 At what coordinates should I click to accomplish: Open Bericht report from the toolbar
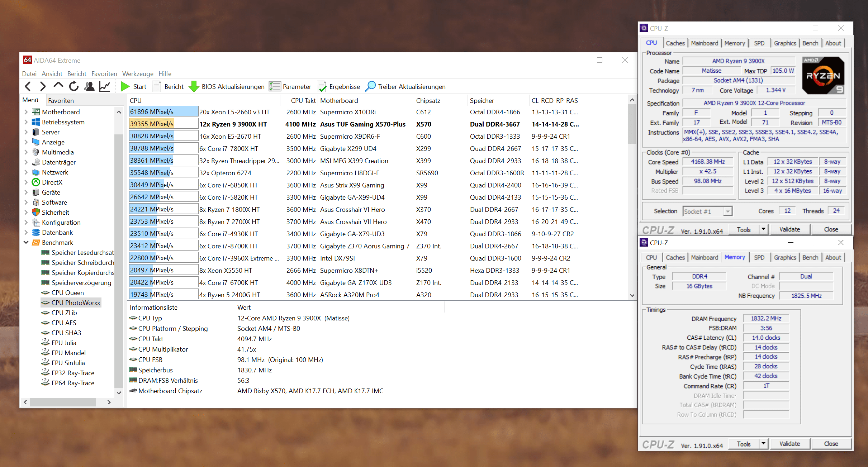pyautogui.click(x=168, y=86)
